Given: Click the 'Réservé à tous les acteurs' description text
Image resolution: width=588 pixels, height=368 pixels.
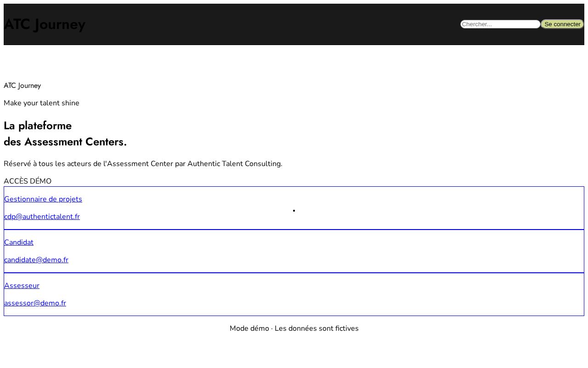Looking at the screenshot, I should 143,164.
